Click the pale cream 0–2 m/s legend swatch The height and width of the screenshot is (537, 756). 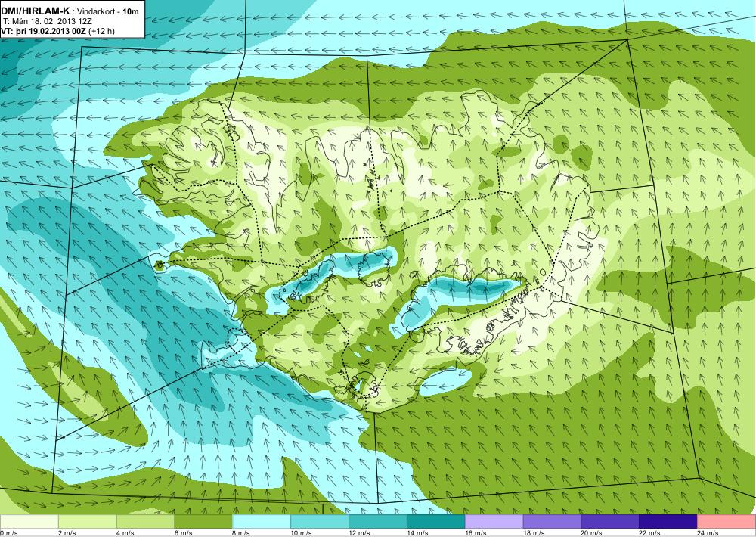point(29,522)
